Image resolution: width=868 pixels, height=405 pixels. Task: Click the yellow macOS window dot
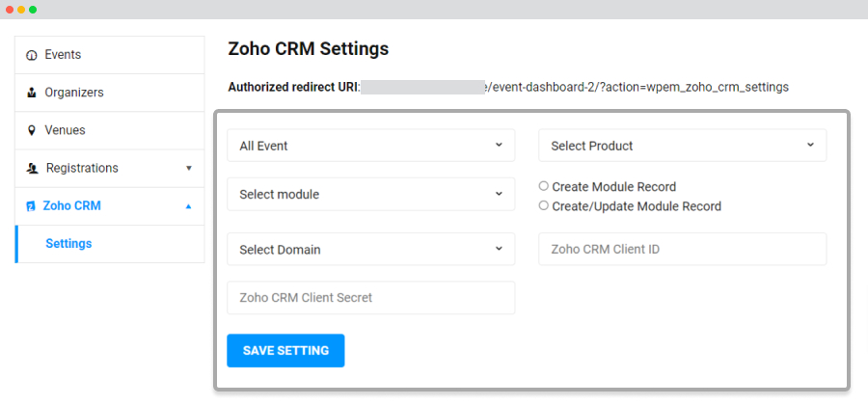pos(21,10)
